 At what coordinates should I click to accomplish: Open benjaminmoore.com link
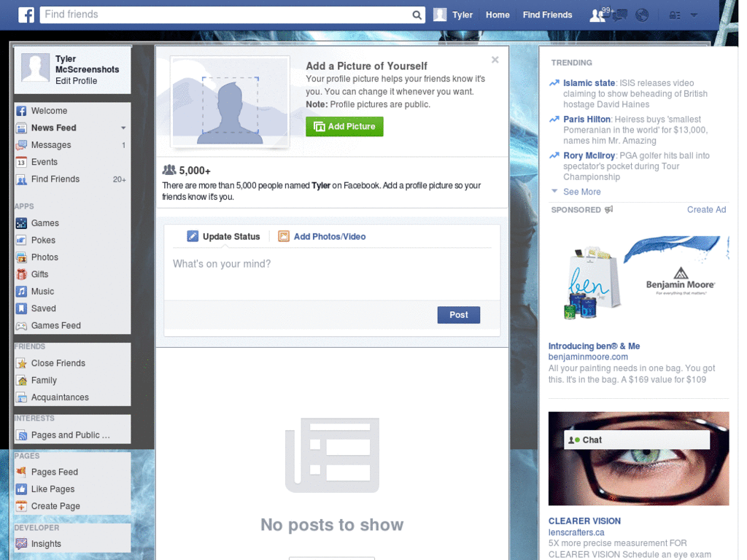coord(588,357)
